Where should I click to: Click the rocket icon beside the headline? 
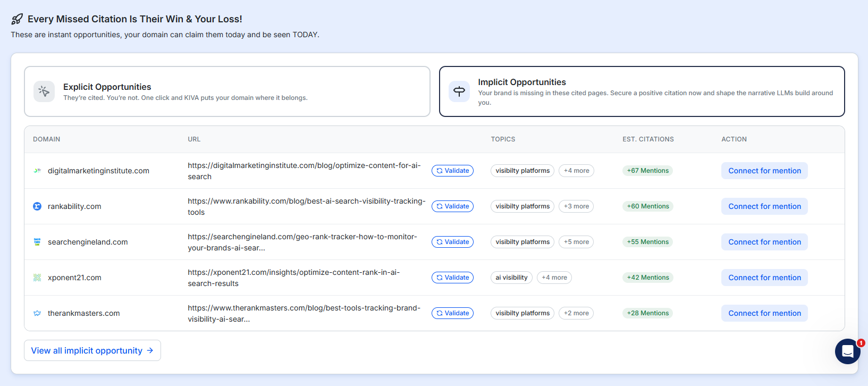pos(17,19)
